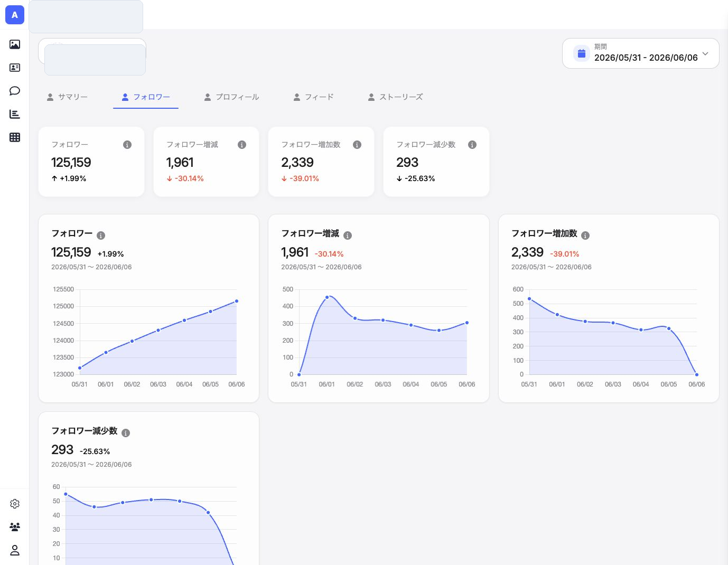Click the +1.99% change on フォロワー summary card

(x=69, y=178)
